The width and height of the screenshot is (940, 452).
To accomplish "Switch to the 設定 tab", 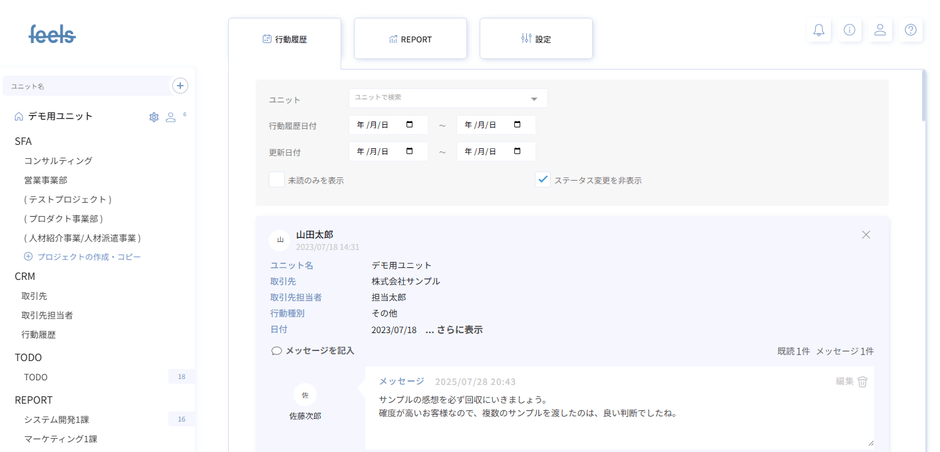I will pyautogui.click(x=536, y=39).
